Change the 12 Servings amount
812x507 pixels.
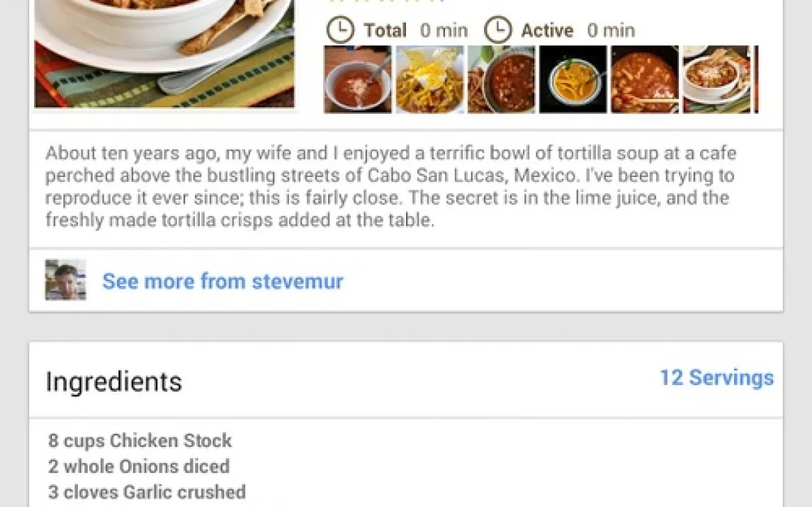tap(716, 377)
